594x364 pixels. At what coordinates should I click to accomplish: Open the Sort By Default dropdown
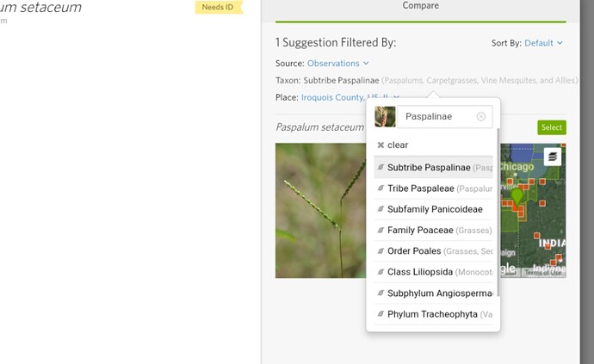[x=543, y=43]
